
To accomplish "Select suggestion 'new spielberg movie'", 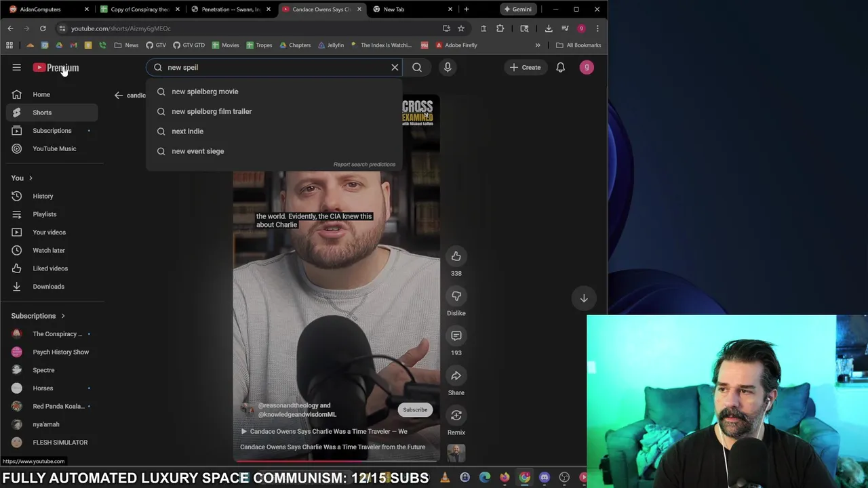I will click(x=274, y=91).
